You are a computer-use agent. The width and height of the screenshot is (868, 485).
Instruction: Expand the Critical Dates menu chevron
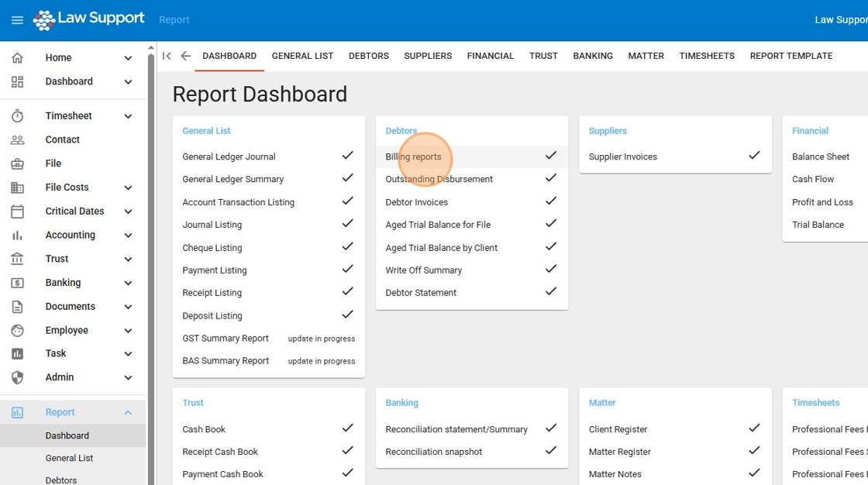pyautogui.click(x=128, y=212)
